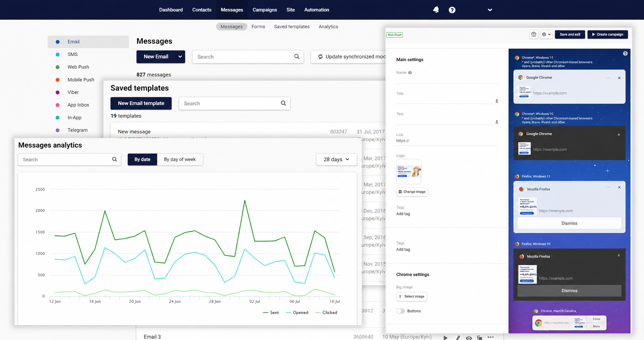Click the New Email template button
Viewport: 644px width, 340px height.
(x=141, y=103)
